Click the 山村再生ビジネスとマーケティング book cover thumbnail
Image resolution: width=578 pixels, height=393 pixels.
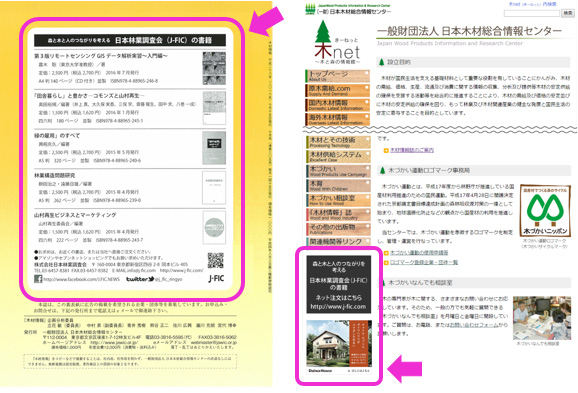click(x=214, y=227)
